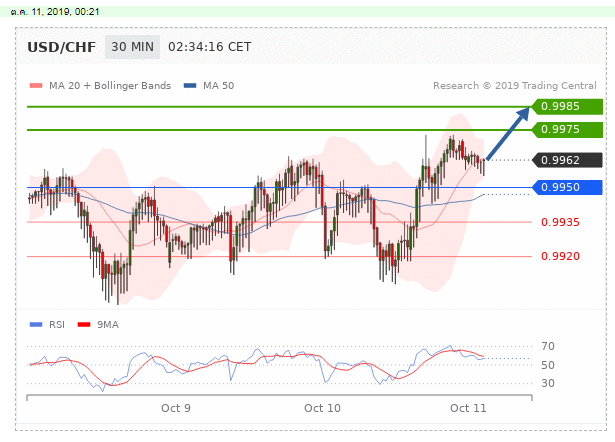Screen dimensions: 615x442
Task: Click the 0.9935 red support value
Action: pos(560,222)
